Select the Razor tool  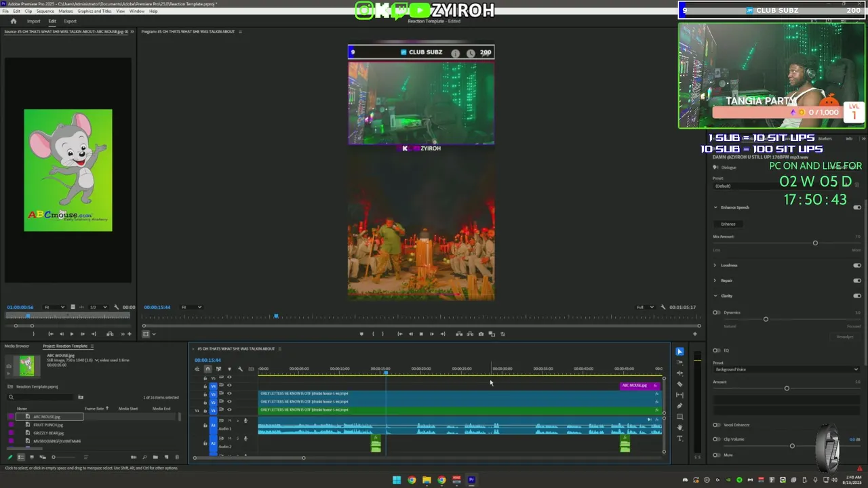(x=680, y=384)
